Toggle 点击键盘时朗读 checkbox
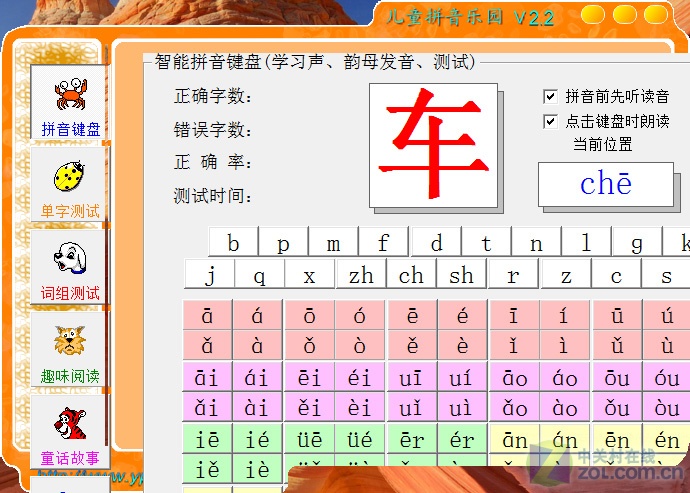 (550, 121)
